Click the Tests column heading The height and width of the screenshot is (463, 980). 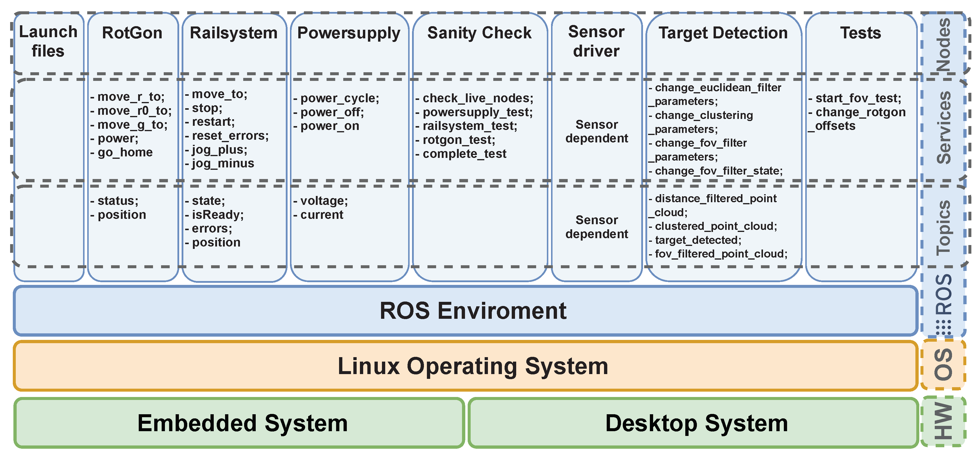861,33
